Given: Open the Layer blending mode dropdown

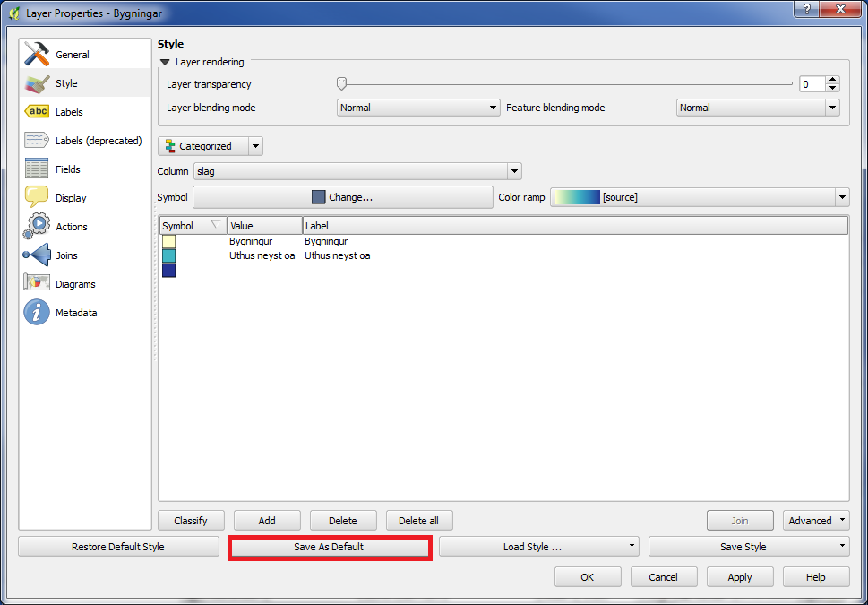Looking at the screenshot, I should pos(418,108).
